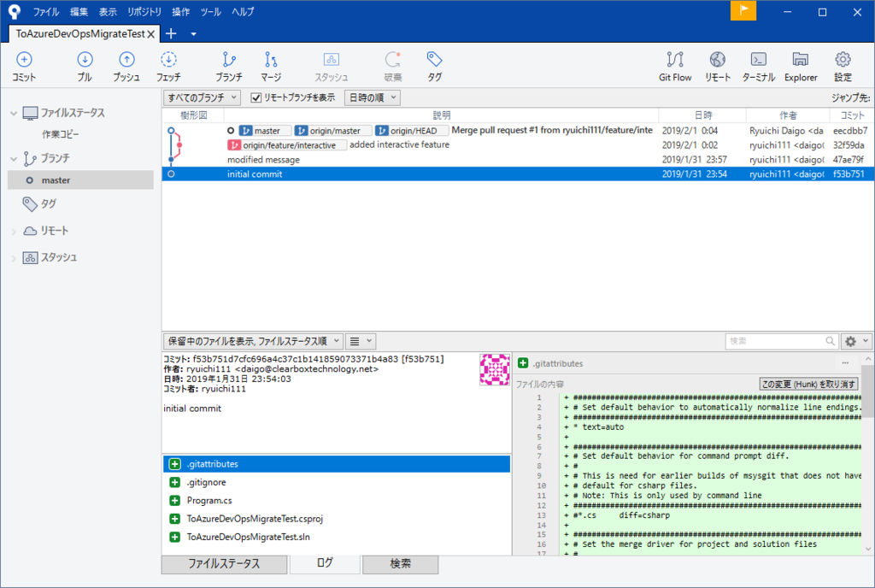
Task: Open the Explorer toolbar icon
Action: pyautogui.click(x=801, y=67)
